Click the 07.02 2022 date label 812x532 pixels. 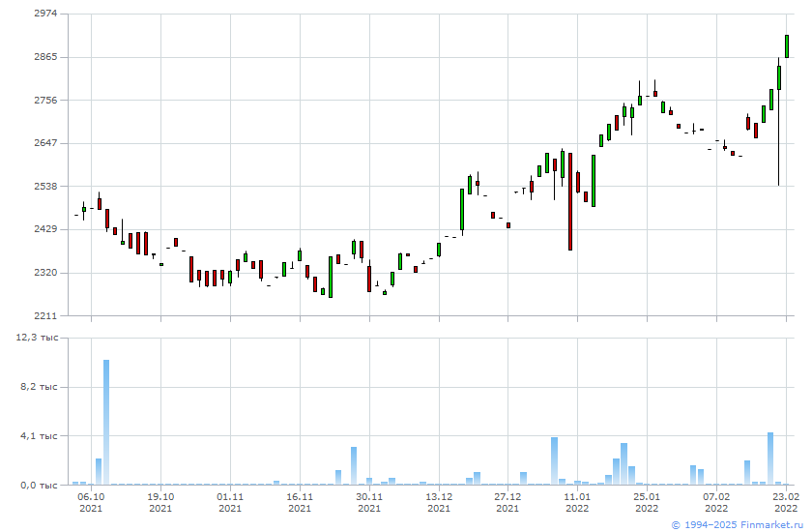(716, 502)
